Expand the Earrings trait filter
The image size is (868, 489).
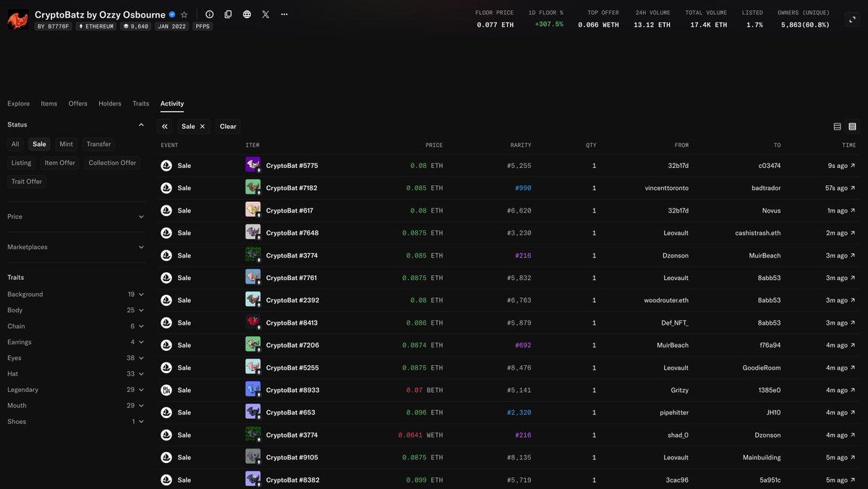point(75,342)
